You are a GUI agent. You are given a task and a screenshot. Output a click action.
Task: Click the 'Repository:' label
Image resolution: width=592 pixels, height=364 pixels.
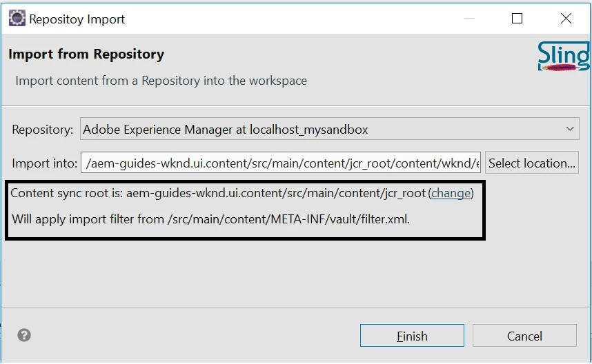click(x=43, y=130)
